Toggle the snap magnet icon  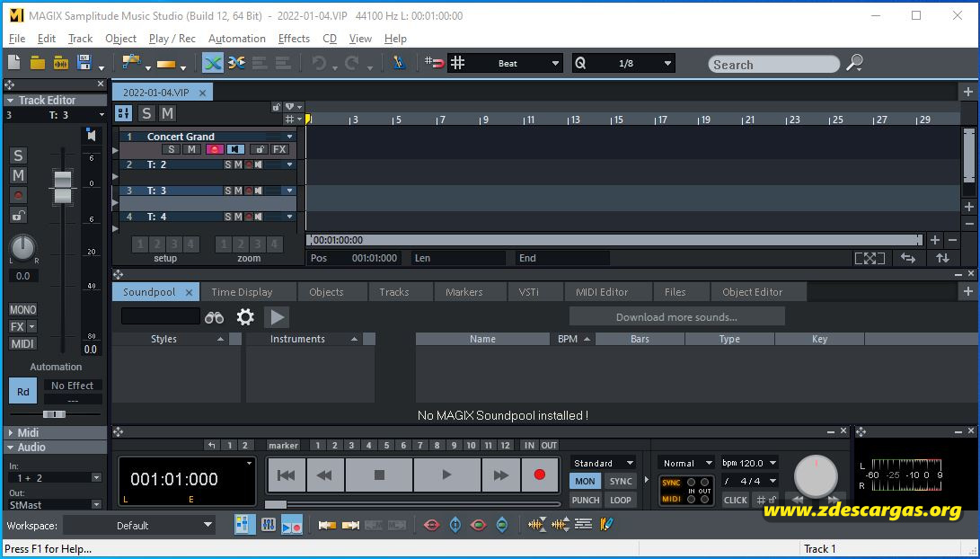tap(435, 63)
